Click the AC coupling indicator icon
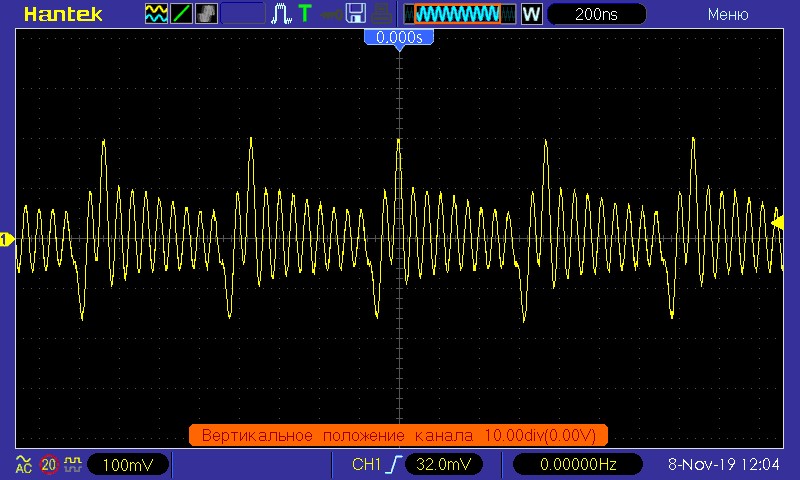This screenshot has height=480, width=800. [x=23, y=464]
